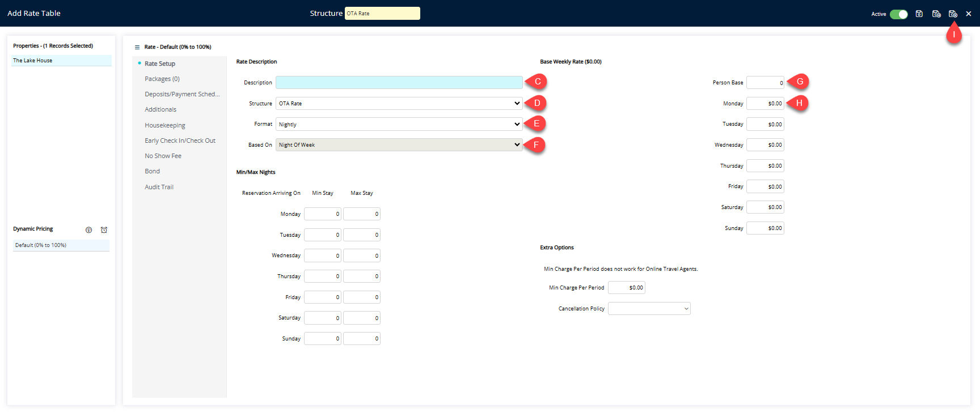Click the Saturday base rate field
Image resolution: width=980 pixels, height=413 pixels.
(x=765, y=207)
